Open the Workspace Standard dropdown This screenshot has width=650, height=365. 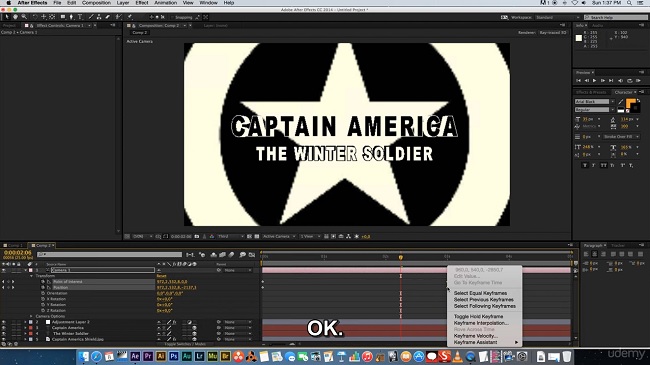[558, 17]
